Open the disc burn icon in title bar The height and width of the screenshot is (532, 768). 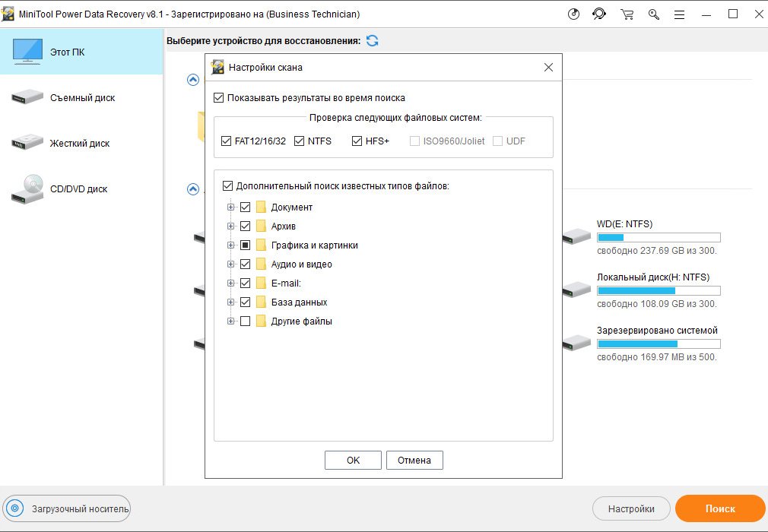(573, 14)
